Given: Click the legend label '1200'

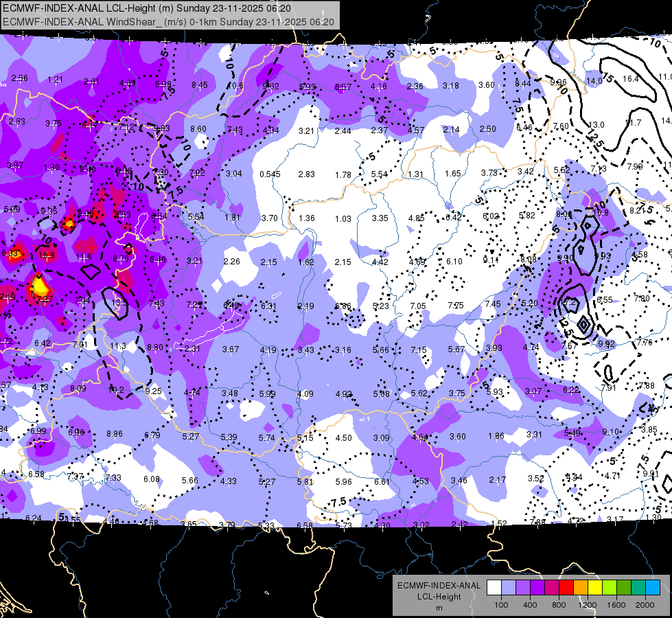Looking at the screenshot, I should click(x=587, y=605).
